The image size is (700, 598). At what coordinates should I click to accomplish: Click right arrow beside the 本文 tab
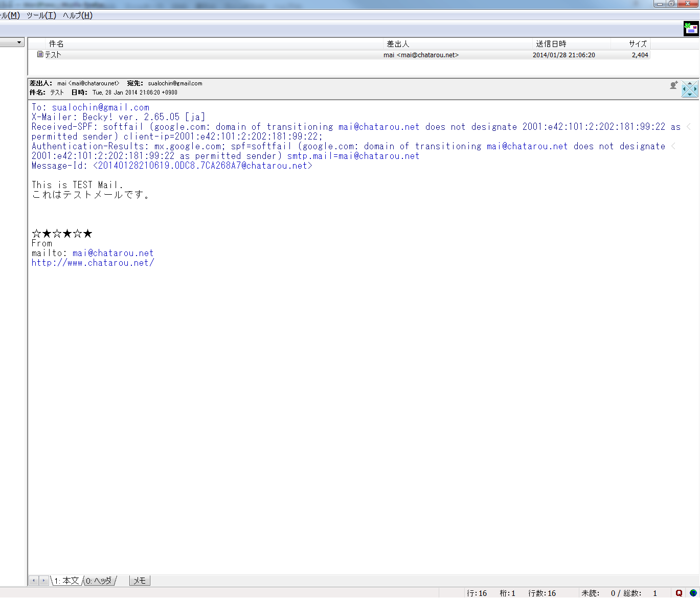point(44,581)
